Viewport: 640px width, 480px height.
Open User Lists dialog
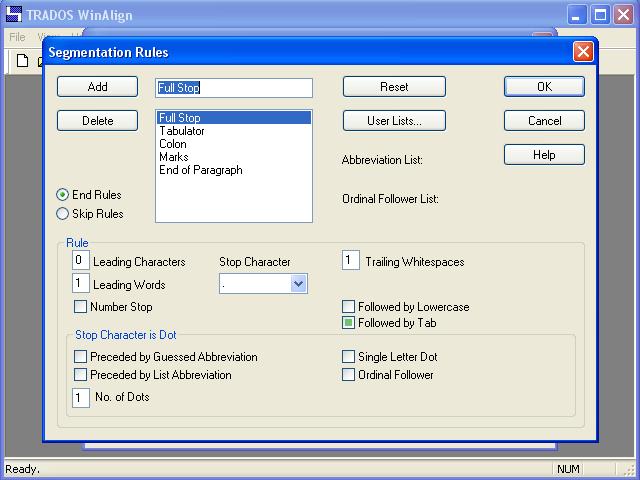point(394,121)
